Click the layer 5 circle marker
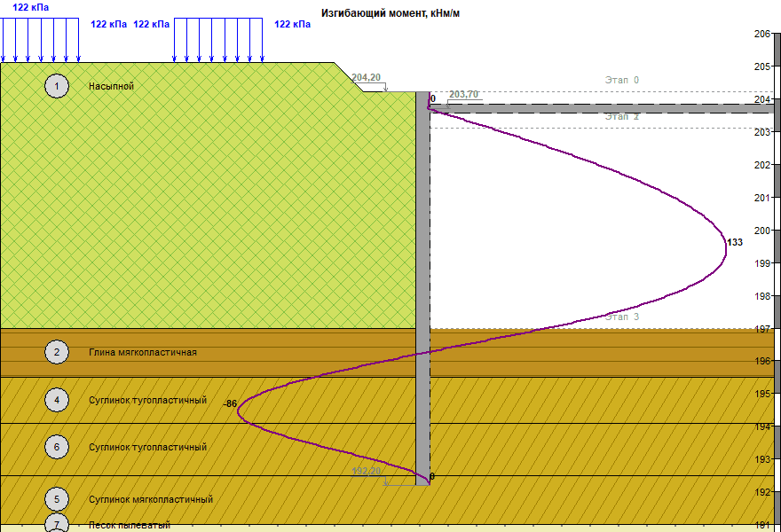Screen dimensions: 781x532 [57, 499]
